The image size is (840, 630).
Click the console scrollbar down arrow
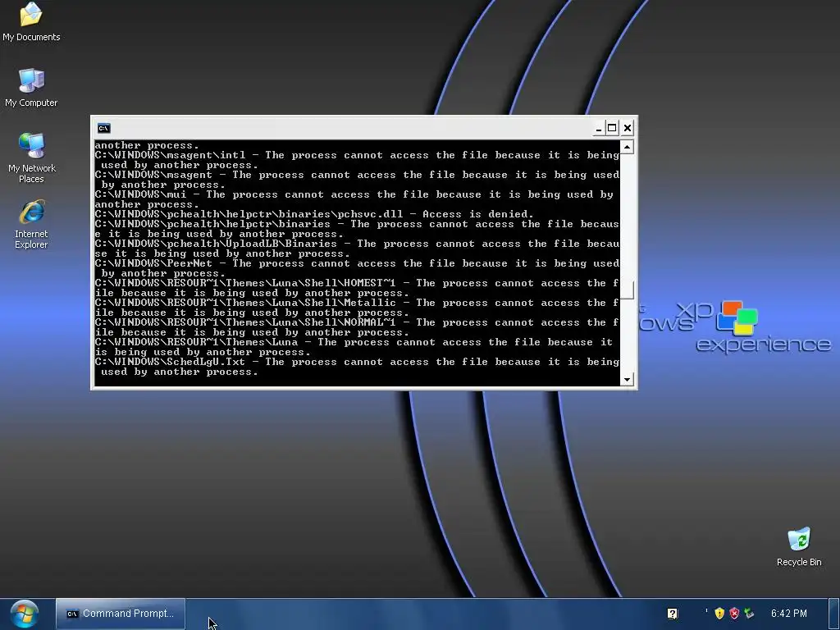(628, 379)
